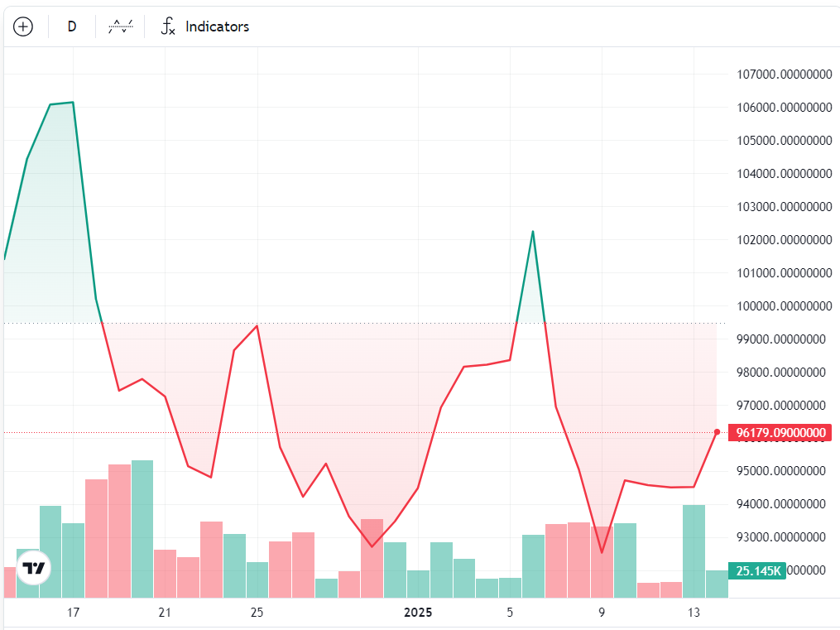This screenshot has height=630, width=840.
Task: Click the plus icon to add a symbol
Action: (23, 26)
